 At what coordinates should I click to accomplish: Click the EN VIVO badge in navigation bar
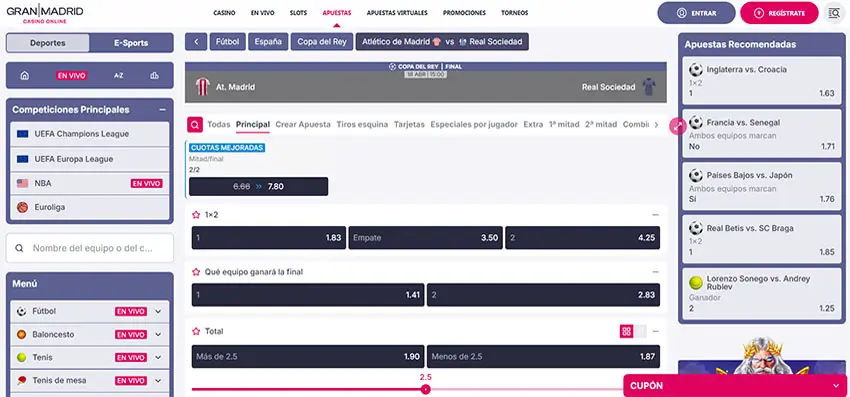click(x=72, y=76)
